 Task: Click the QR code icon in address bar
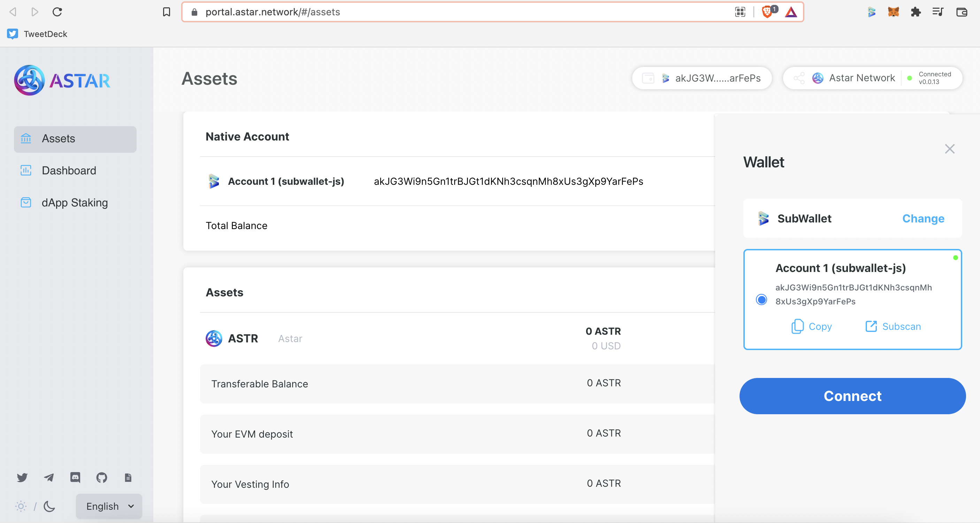point(740,12)
